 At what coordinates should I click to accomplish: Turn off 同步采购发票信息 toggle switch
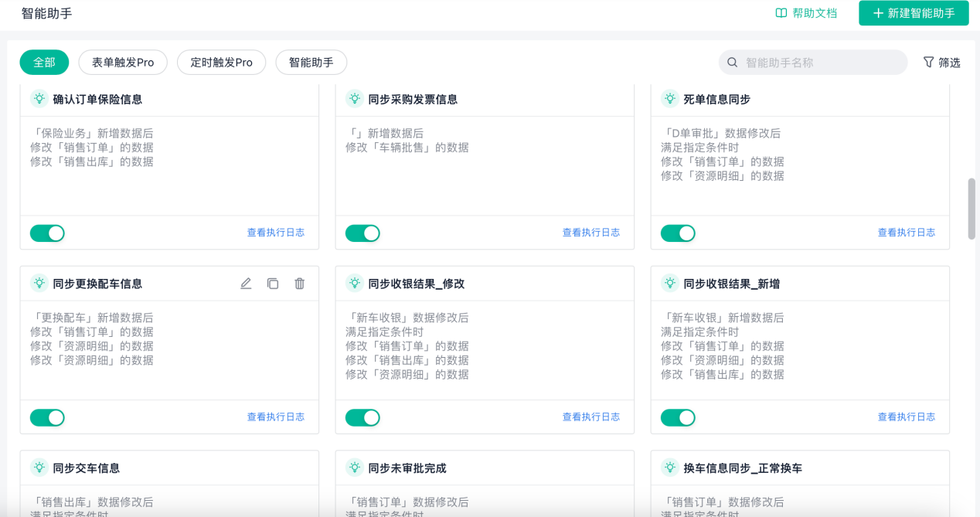(x=362, y=233)
